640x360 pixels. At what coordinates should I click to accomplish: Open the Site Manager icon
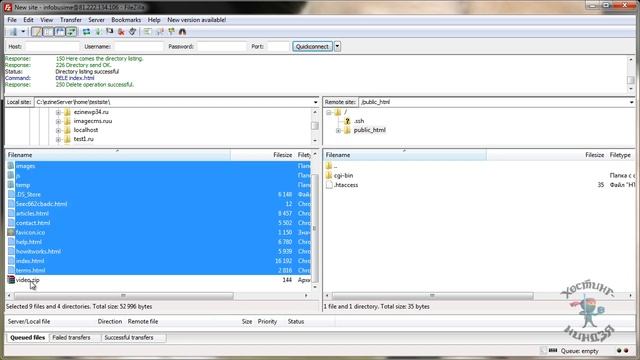[13, 31]
